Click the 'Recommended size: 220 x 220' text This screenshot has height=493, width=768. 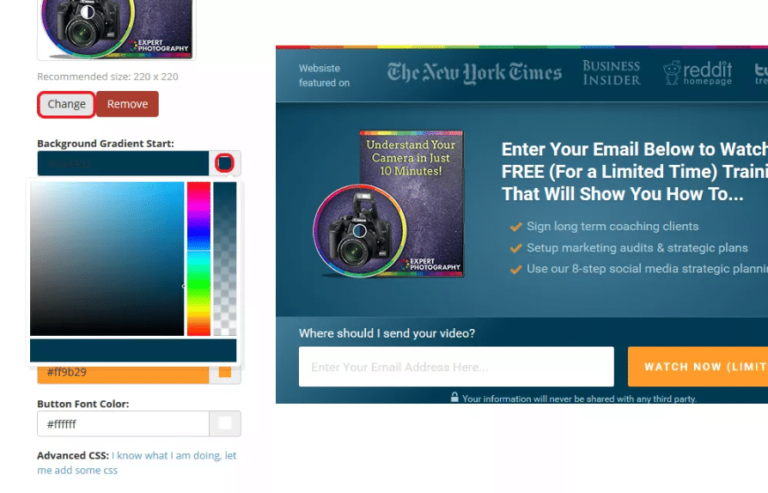coord(108,77)
